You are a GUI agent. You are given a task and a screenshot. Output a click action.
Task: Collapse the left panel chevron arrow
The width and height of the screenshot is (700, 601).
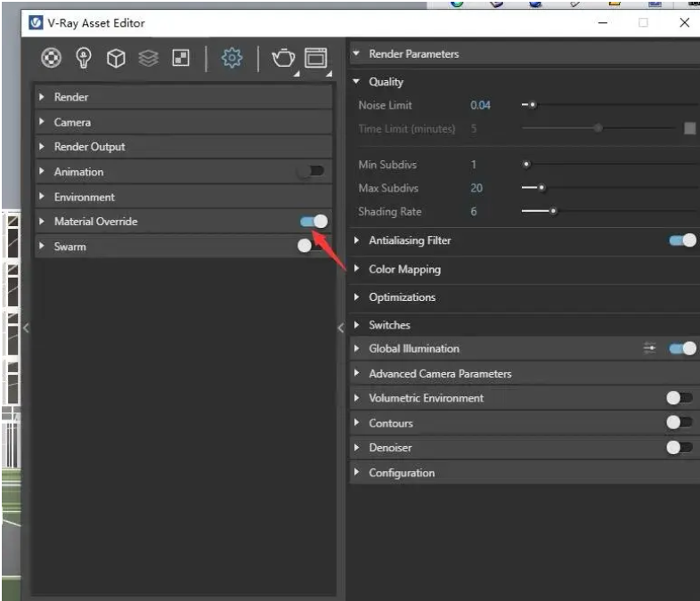coord(27,328)
